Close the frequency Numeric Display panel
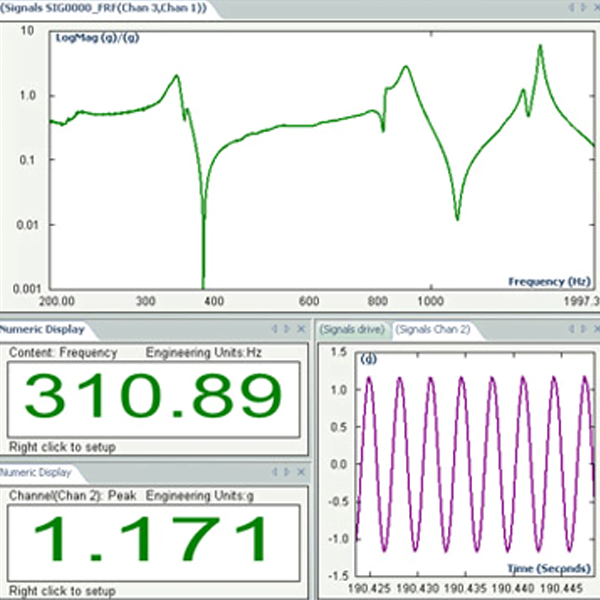This screenshot has width=600, height=600. [x=302, y=329]
